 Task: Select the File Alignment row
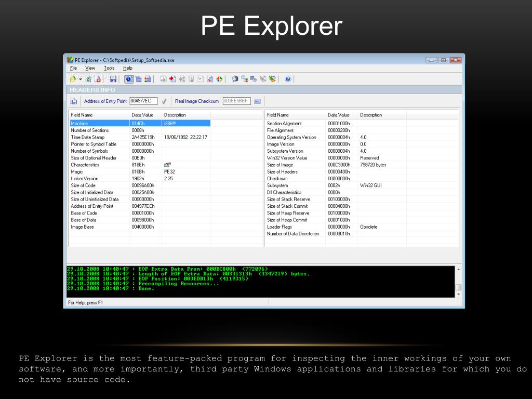click(336, 130)
